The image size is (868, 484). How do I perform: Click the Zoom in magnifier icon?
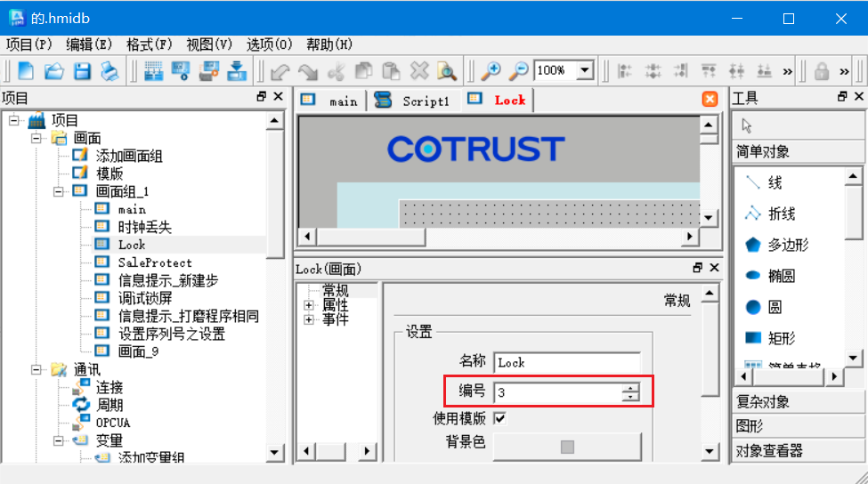491,71
